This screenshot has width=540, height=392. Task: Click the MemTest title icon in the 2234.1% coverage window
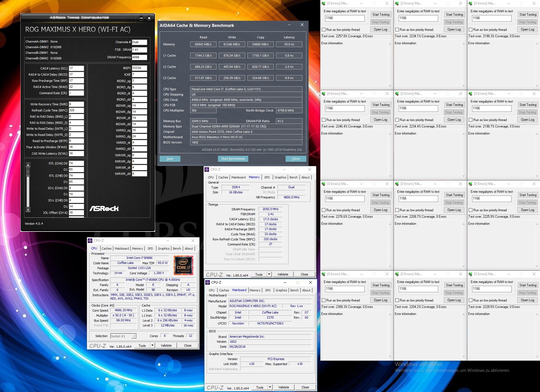(x=397, y=3)
